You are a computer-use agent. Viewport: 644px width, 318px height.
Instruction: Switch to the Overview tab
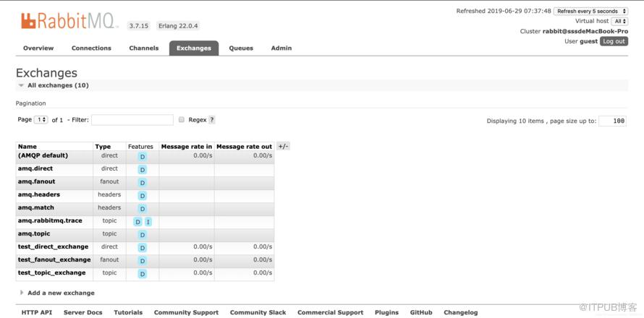(38, 48)
